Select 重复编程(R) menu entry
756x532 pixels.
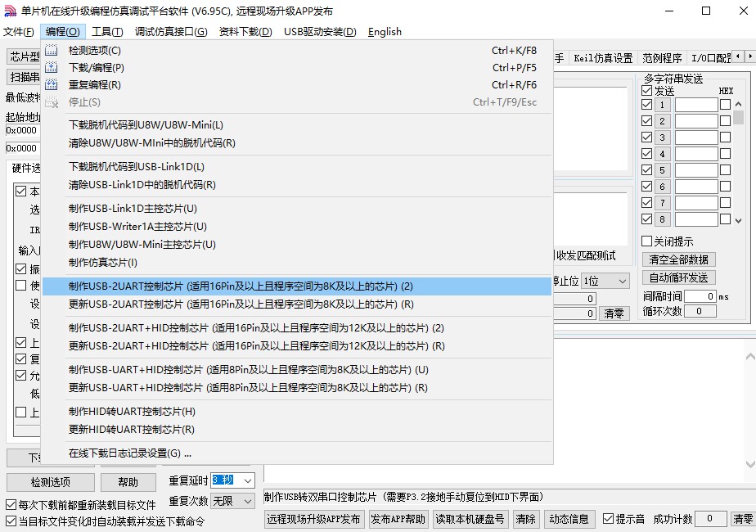(x=297, y=85)
